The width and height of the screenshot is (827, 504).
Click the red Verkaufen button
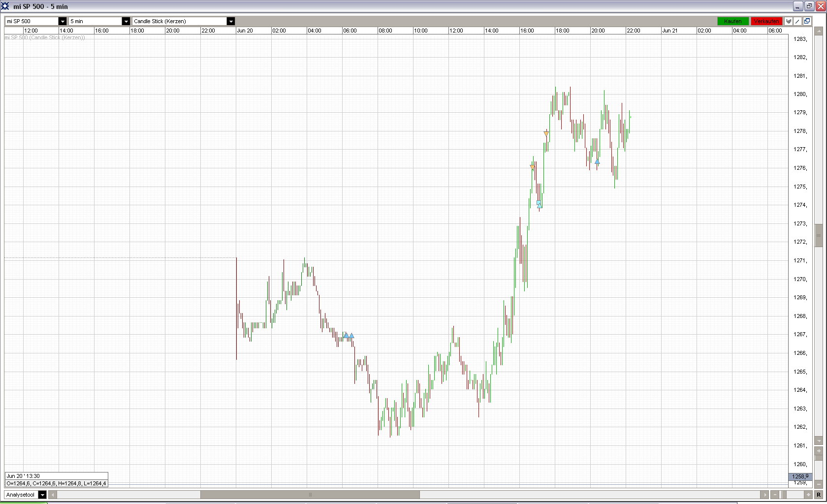pyautogui.click(x=766, y=21)
